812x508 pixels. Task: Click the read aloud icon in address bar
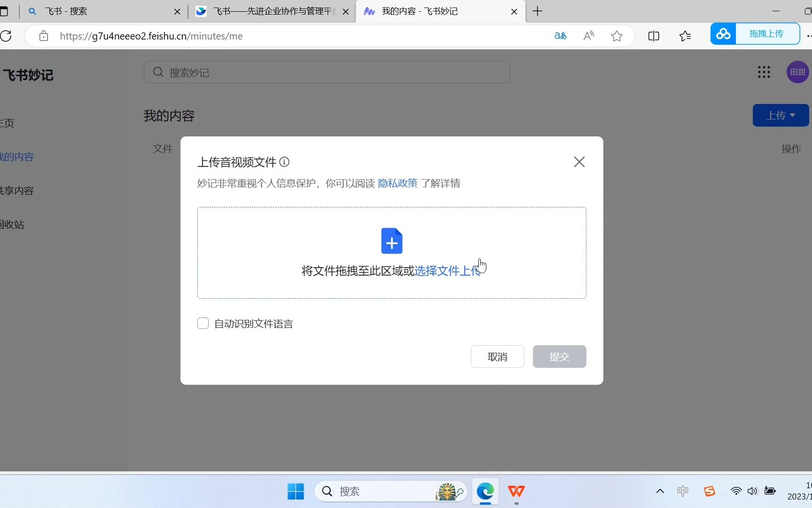[588, 36]
